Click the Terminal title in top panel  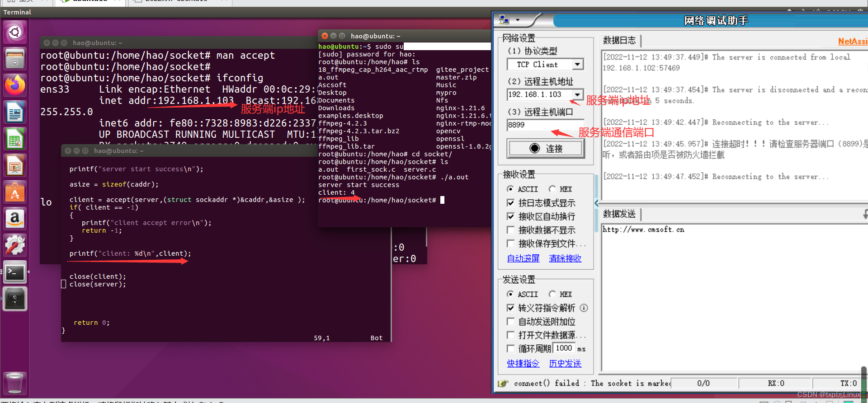tap(17, 12)
